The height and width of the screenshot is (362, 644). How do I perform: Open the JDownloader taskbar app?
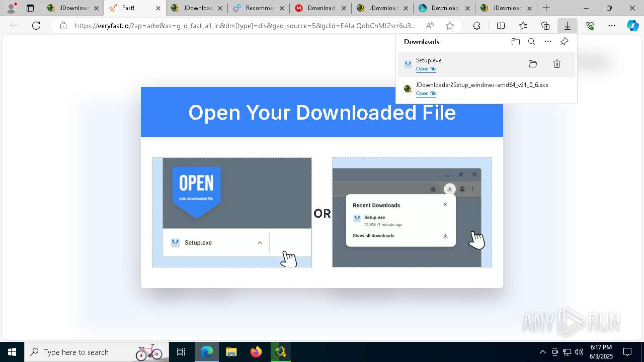click(280, 352)
